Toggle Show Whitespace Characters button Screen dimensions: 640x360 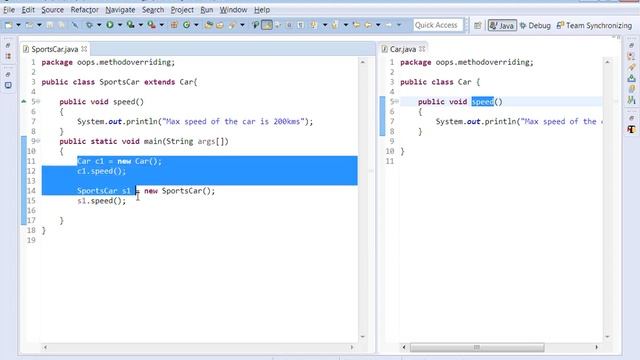click(300, 25)
